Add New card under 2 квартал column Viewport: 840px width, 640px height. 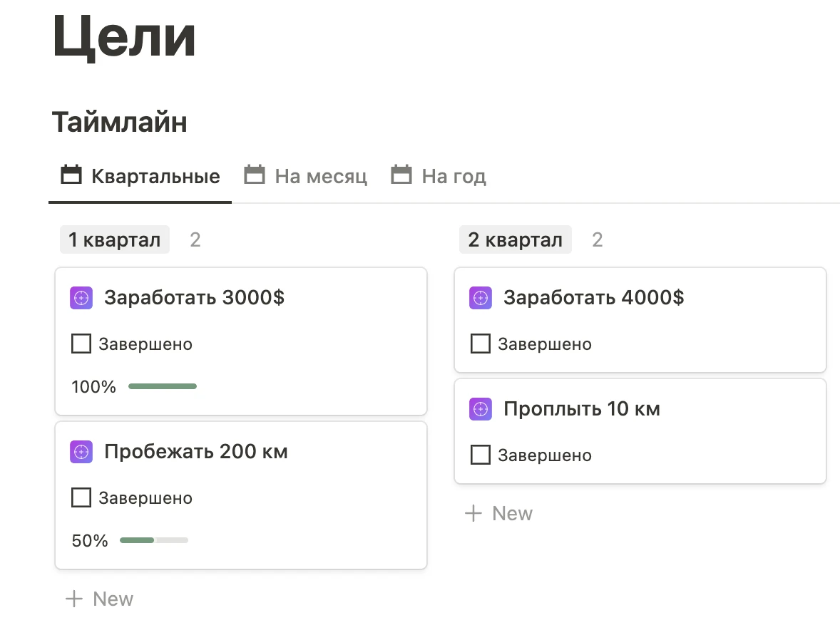[x=499, y=514]
